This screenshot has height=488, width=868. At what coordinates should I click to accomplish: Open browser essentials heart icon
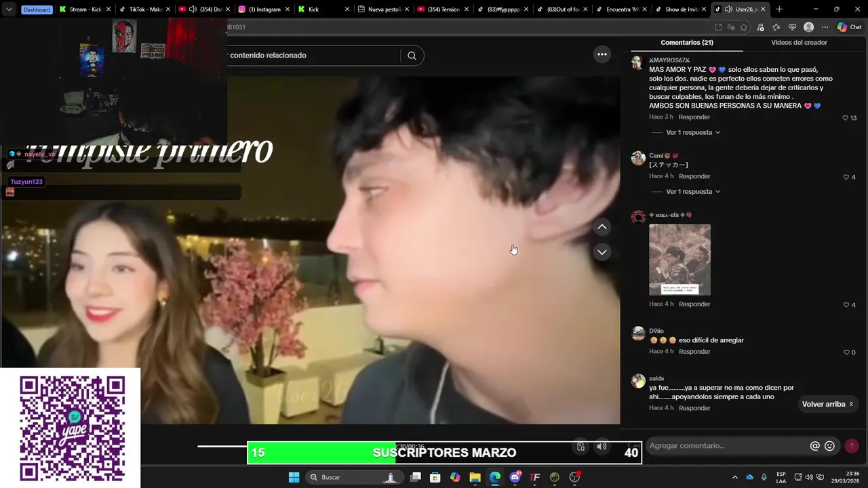(x=792, y=27)
